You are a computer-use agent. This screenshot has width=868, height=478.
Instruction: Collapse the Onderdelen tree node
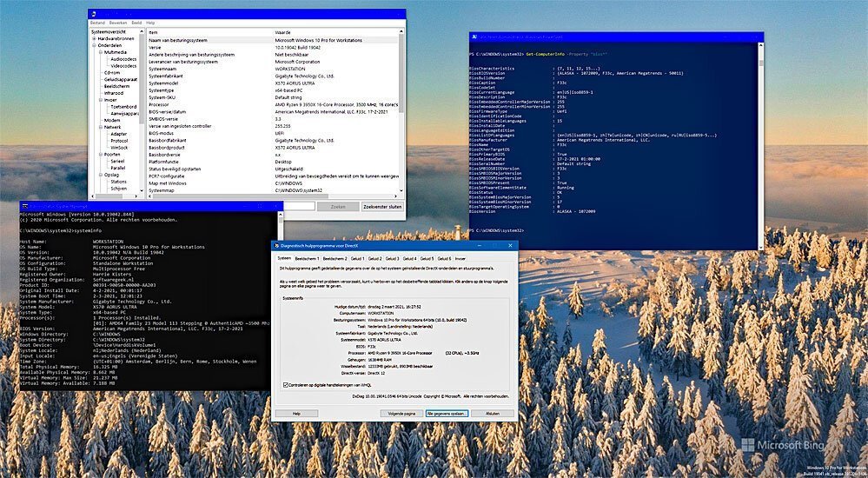click(94, 45)
